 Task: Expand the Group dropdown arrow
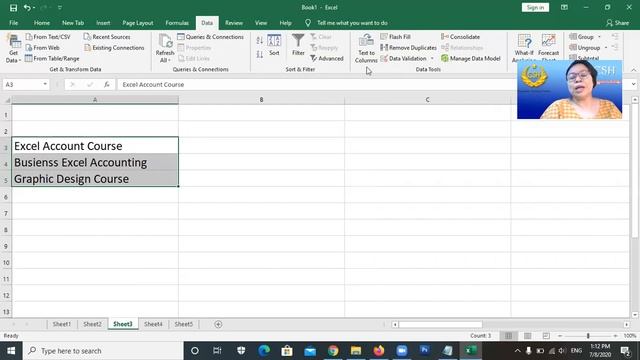599,37
